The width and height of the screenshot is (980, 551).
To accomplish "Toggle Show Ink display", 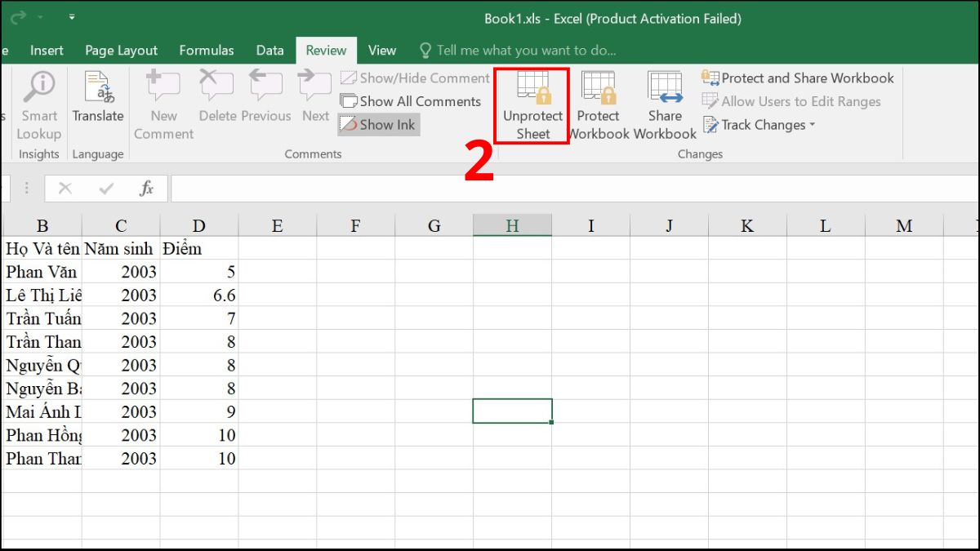I will click(378, 124).
